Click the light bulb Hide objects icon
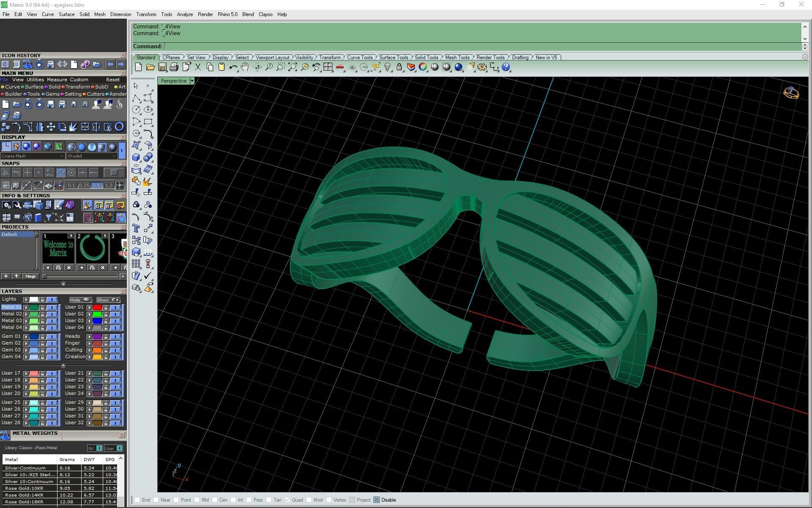The width and height of the screenshot is (812, 508). pos(387,67)
